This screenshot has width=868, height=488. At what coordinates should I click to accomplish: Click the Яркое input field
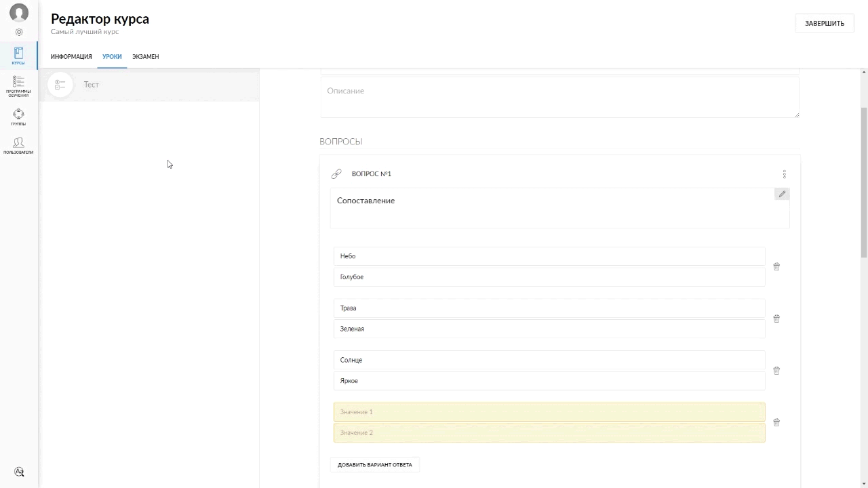549,381
